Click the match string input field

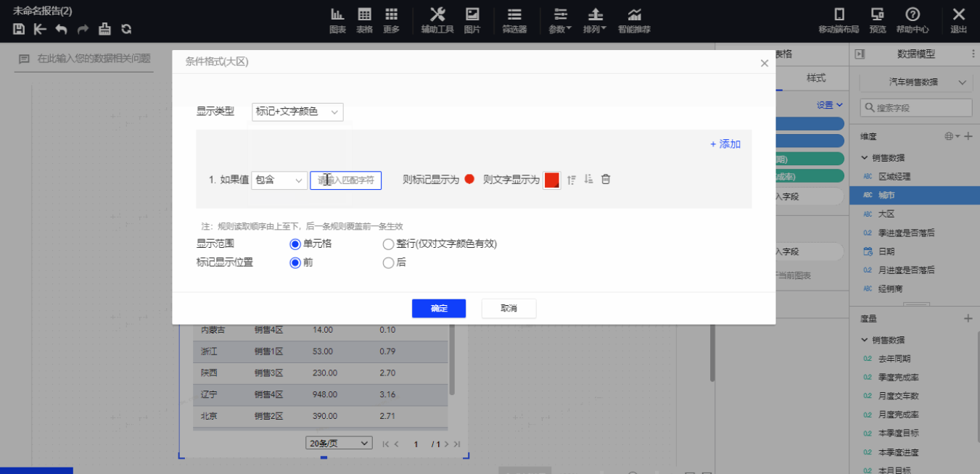pyautogui.click(x=346, y=180)
